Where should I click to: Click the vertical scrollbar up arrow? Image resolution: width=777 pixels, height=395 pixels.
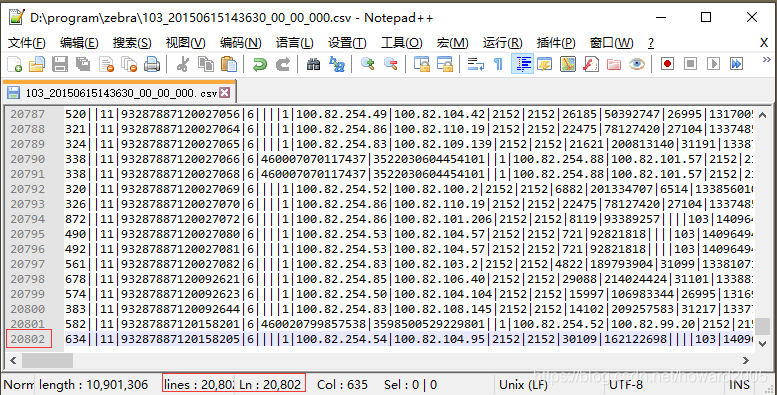[x=763, y=114]
